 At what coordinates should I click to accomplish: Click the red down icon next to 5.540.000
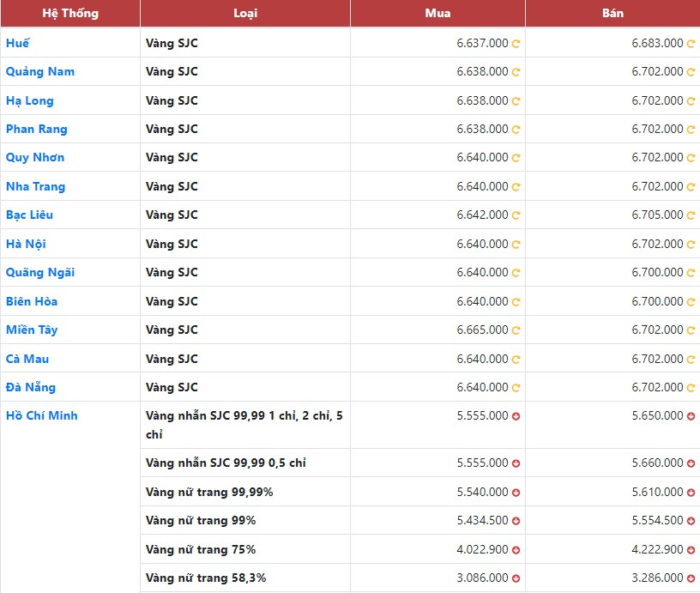[516, 493]
